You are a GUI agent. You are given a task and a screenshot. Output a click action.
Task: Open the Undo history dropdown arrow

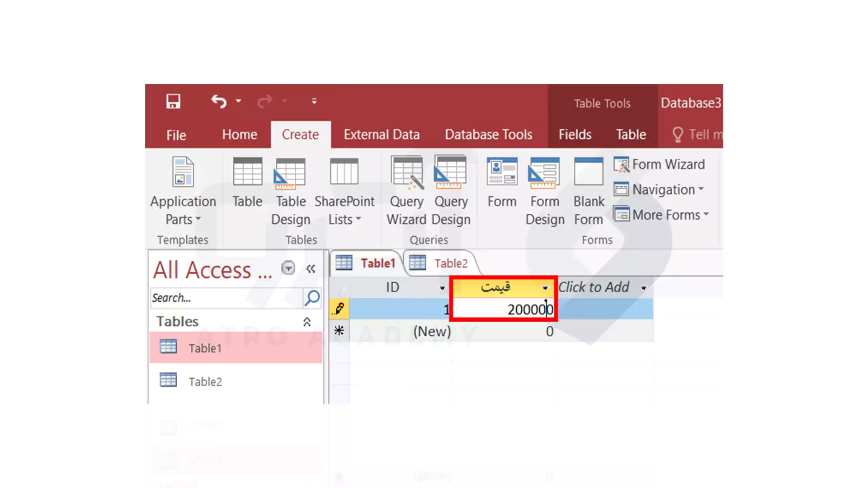point(238,101)
